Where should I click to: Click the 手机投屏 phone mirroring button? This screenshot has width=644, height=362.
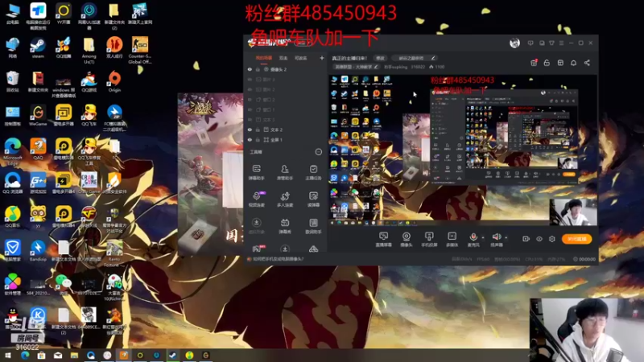click(429, 239)
